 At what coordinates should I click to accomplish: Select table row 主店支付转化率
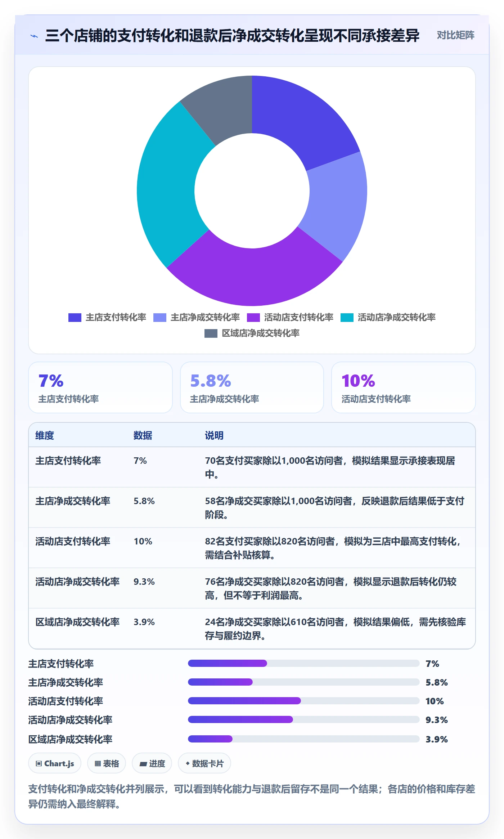click(x=252, y=467)
